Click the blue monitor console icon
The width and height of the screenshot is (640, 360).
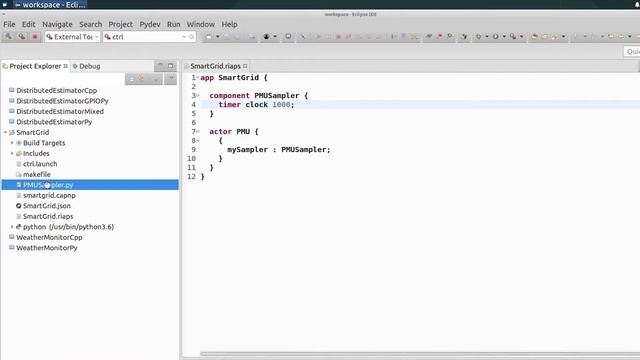[288, 37]
